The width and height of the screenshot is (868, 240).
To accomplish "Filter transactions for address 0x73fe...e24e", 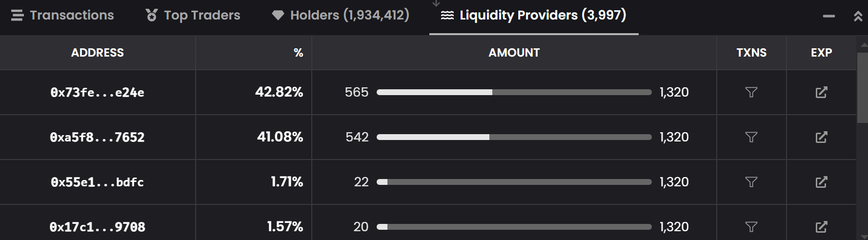I will pyautogui.click(x=751, y=92).
